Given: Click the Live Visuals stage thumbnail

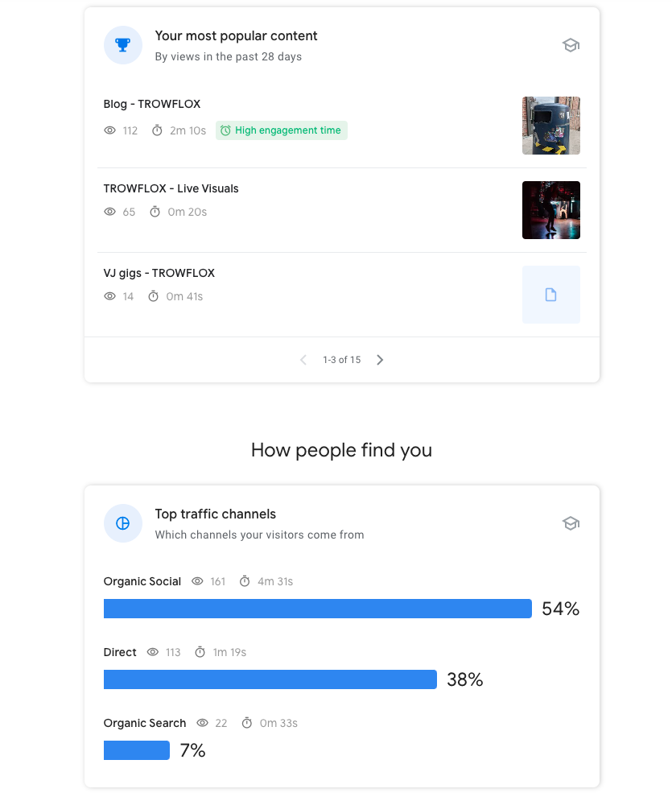Looking at the screenshot, I should point(551,210).
